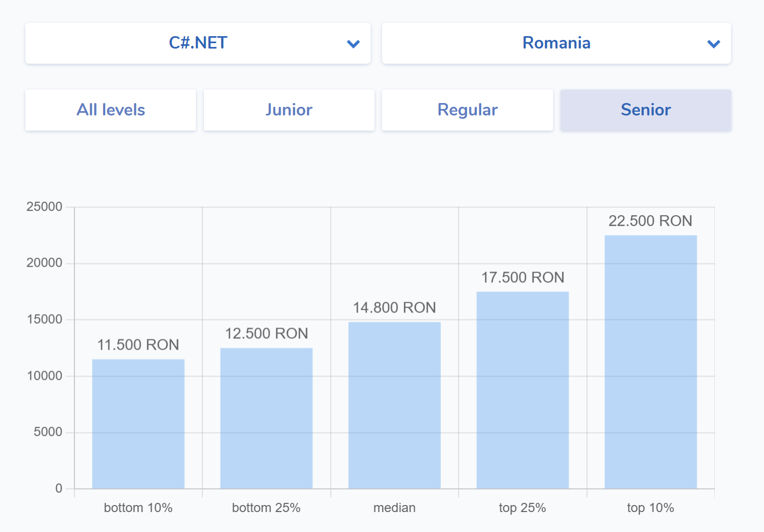
Task: Select the Senior level button
Action: (x=645, y=110)
